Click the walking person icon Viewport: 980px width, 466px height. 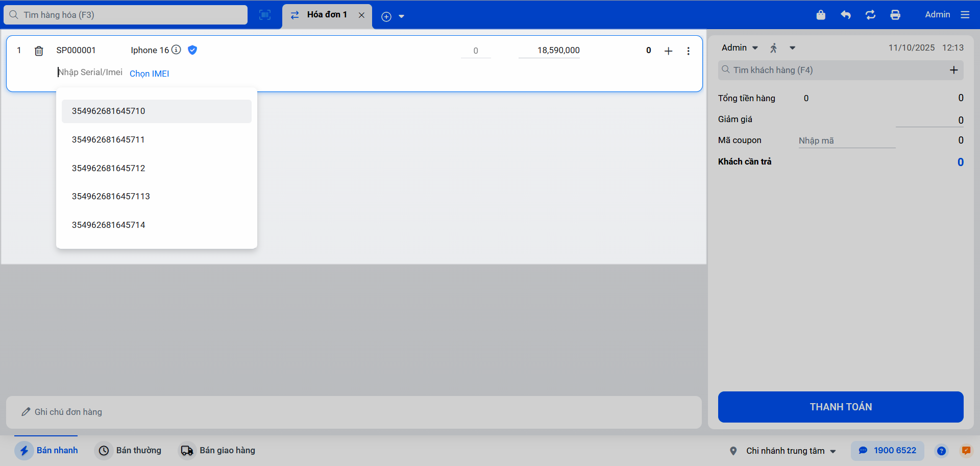tap(774, 48)
